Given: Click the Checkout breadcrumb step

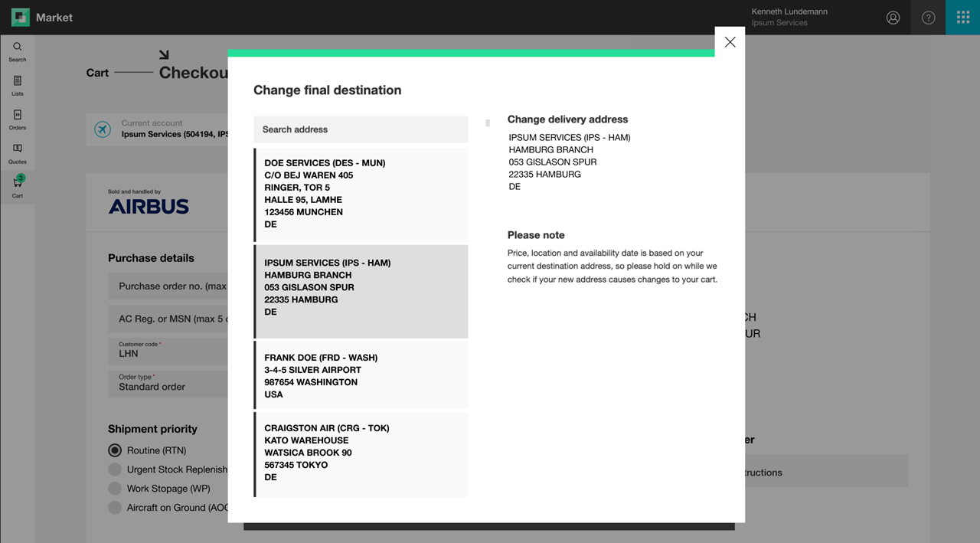Looking at the screenshot, I should pos(194,73).
